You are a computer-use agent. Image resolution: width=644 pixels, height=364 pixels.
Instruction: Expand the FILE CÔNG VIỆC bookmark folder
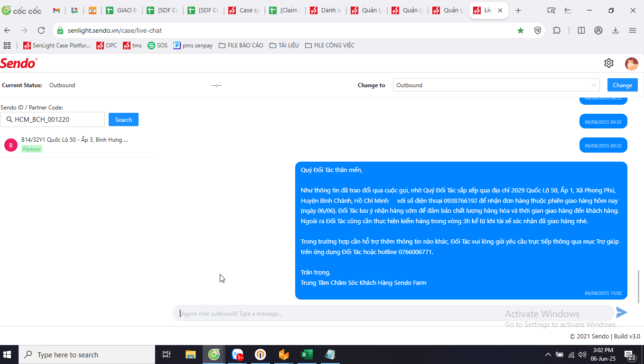(x=330, y=45)
